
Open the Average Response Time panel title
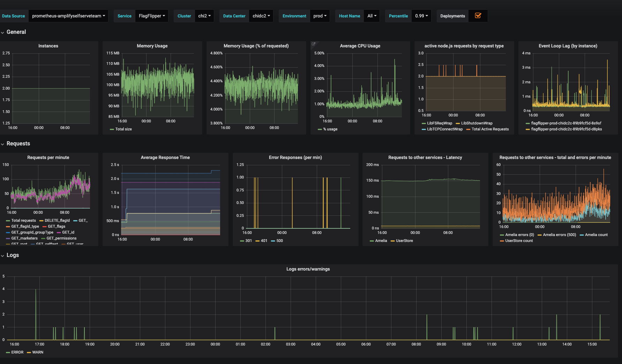pos(165,158)
